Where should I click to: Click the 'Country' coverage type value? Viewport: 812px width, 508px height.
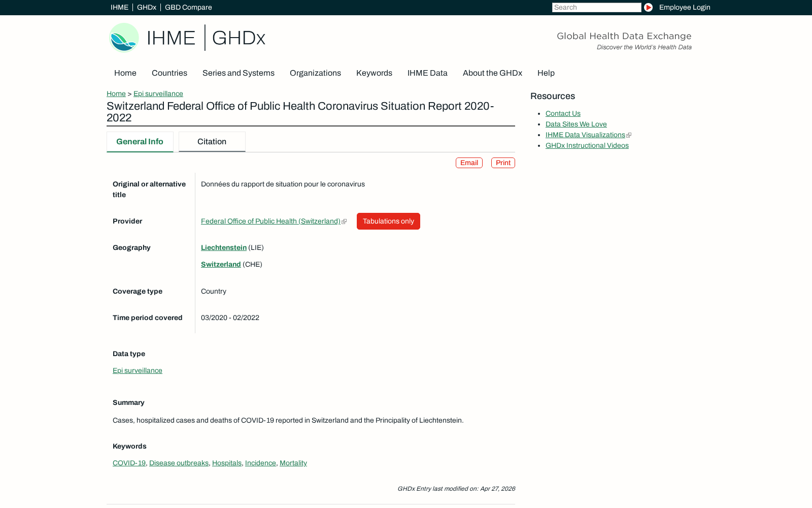click(x=214, y=291)
